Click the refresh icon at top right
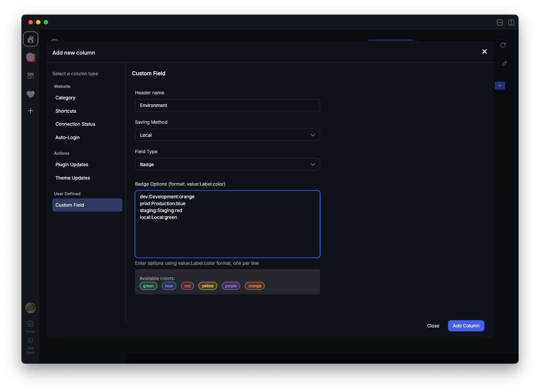Viewport: 540px width, 392px height. (x=503, y=45)
